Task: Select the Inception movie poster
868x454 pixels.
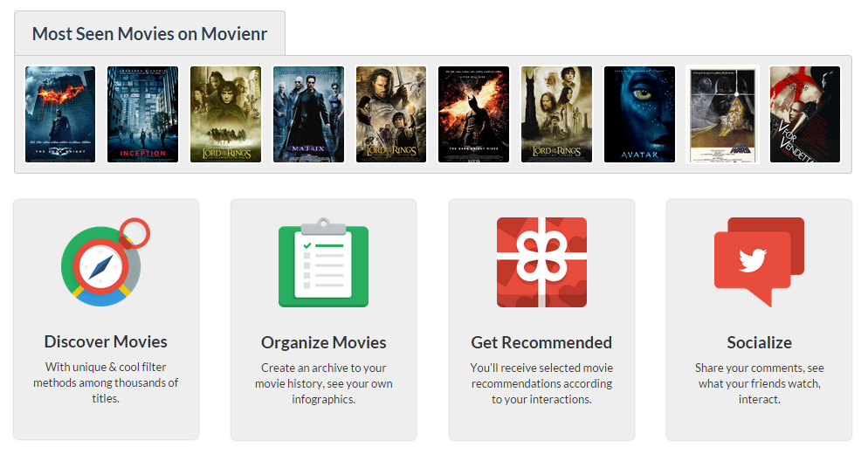Action: pyautogui.click(x=142, y=114)
